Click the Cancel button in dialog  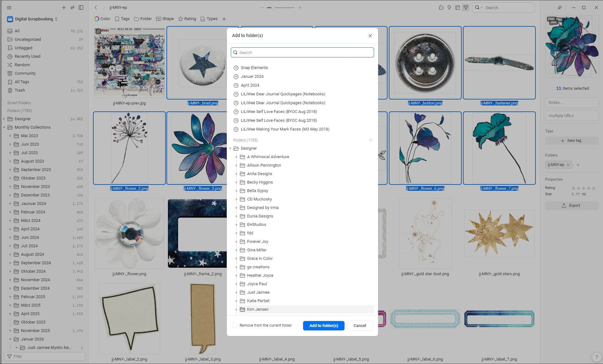(360, 326)
